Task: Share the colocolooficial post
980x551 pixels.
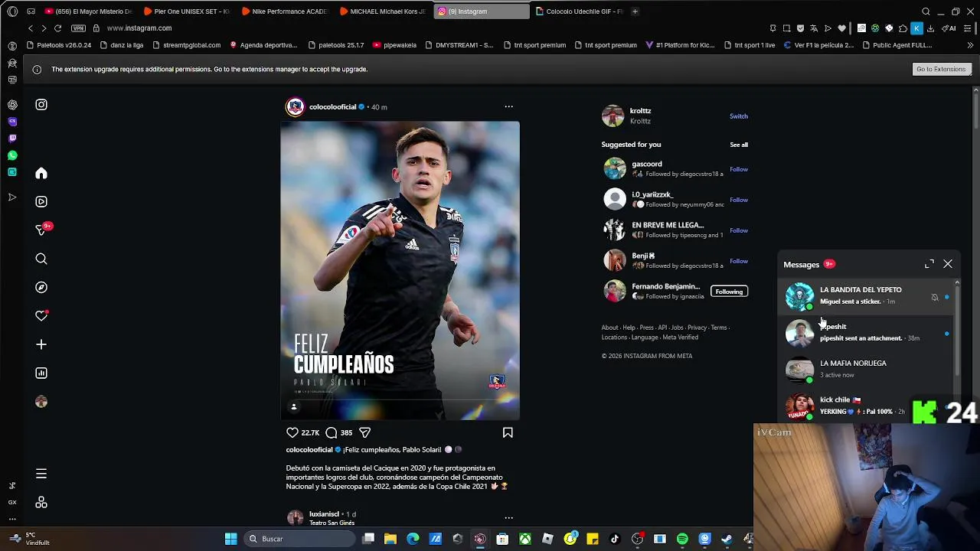Action: tap(365, 432)
